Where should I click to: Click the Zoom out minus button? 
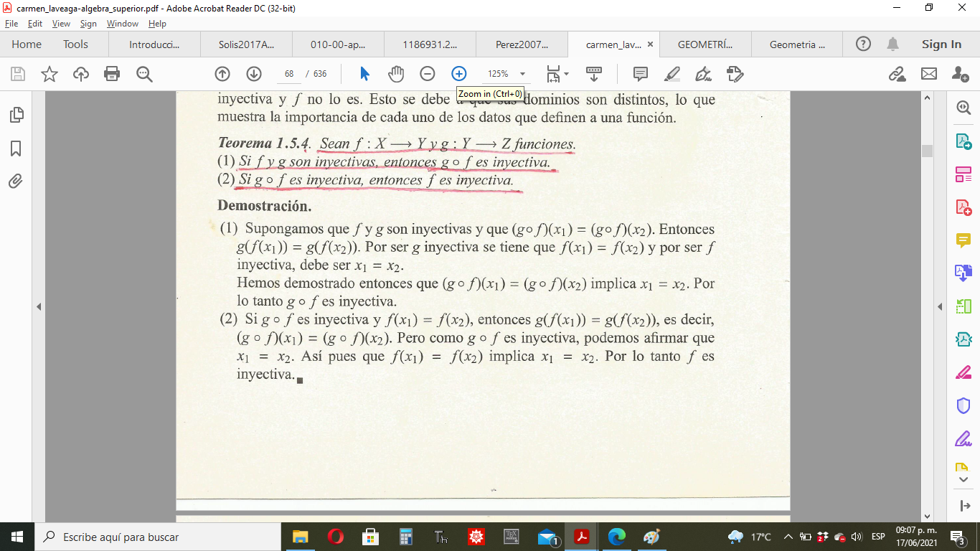click(x=428, y=74)
